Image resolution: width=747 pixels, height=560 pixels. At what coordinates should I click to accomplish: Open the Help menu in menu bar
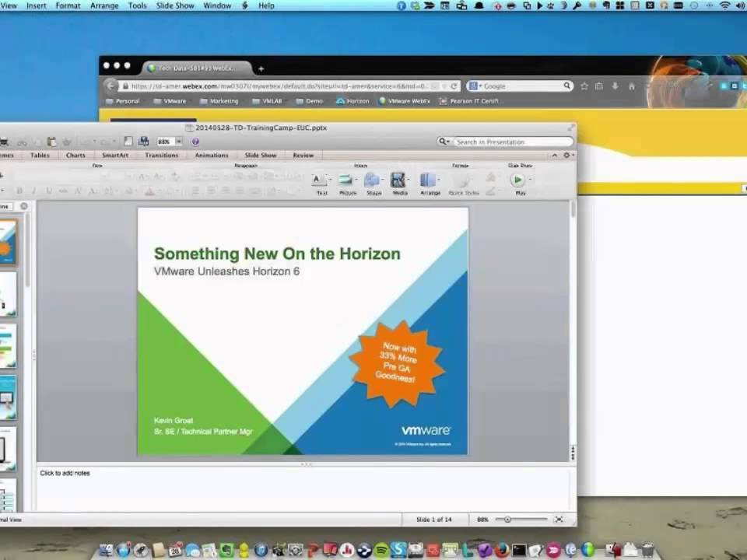click(x=266, y=5)
